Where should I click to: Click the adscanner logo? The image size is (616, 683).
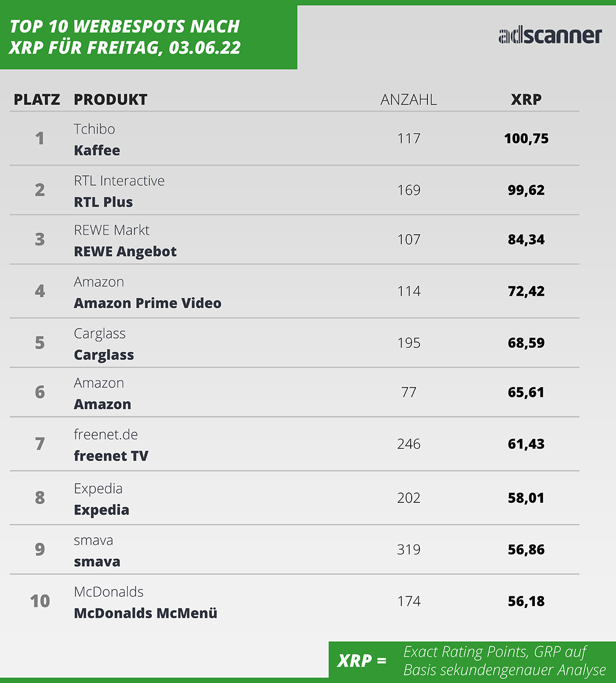(x=550, y=35)
